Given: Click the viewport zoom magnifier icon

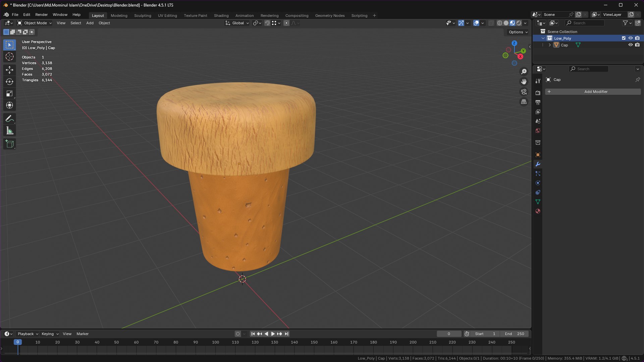Looking at the screenshot, I should pyautogui.click(x=524, y=71).
